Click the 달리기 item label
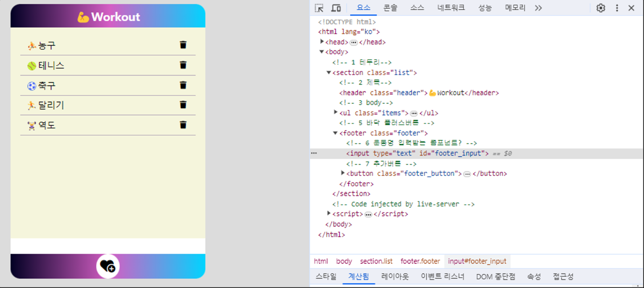Image resolution: width=644 pixels, height=288 pixels. tap(51, 105)
